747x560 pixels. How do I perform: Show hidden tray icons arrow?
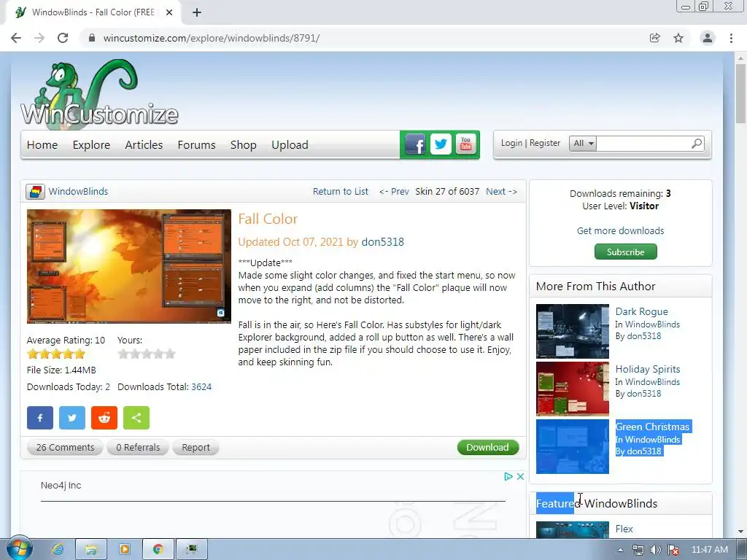coord(620,550)
